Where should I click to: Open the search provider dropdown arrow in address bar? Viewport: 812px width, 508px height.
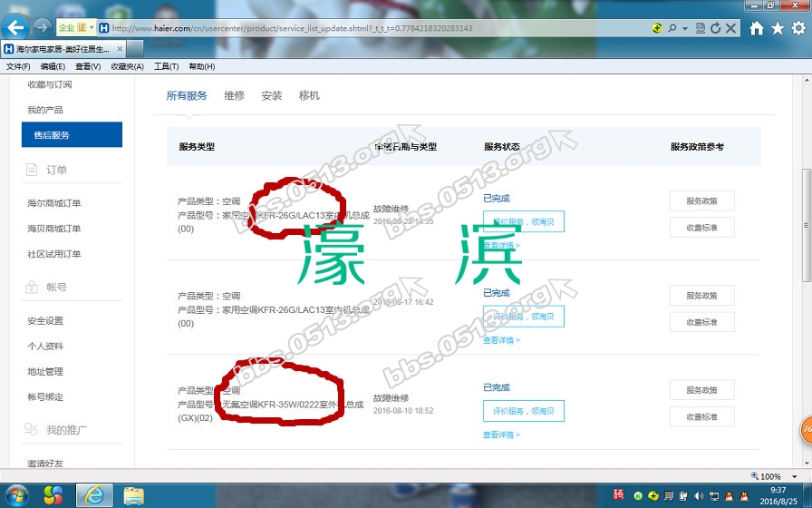tap(683, 28)
